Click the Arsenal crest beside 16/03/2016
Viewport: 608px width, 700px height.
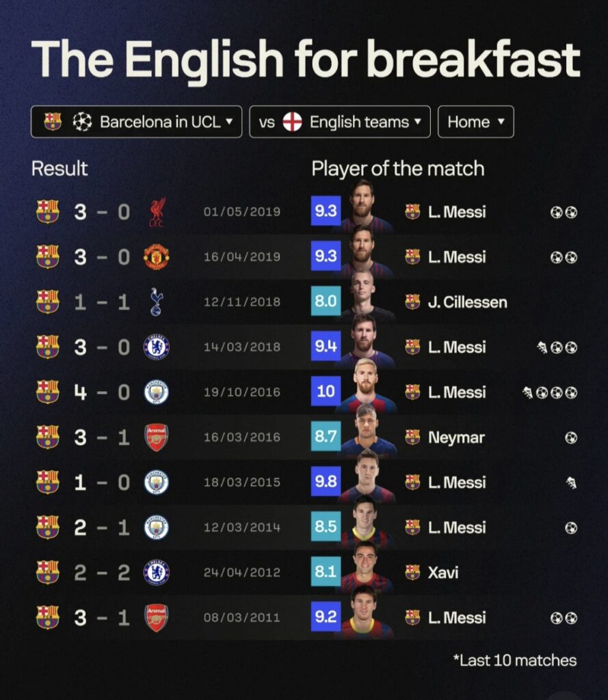click(x=157, y=437)
